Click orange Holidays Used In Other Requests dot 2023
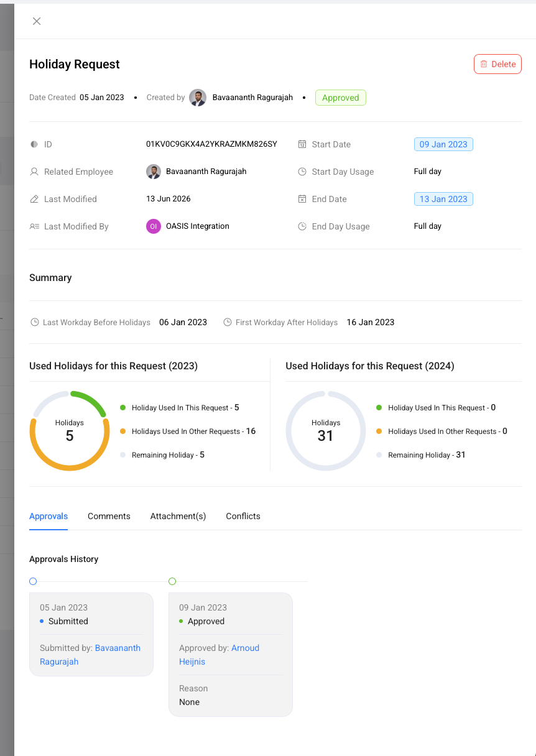 coord(123,431)
